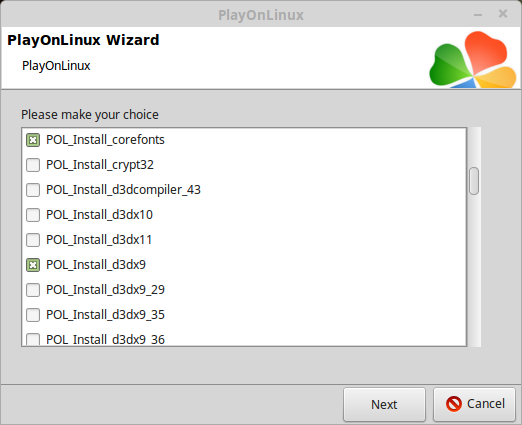Click the red prohibition icon on Cancel
The image size is (522, 425).
454,404
